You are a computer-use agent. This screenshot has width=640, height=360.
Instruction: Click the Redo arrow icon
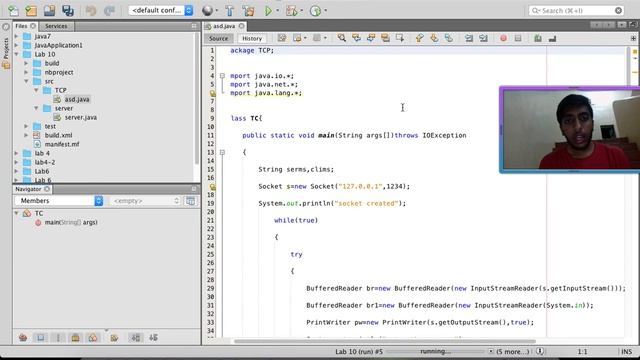(x=109, y=11)
